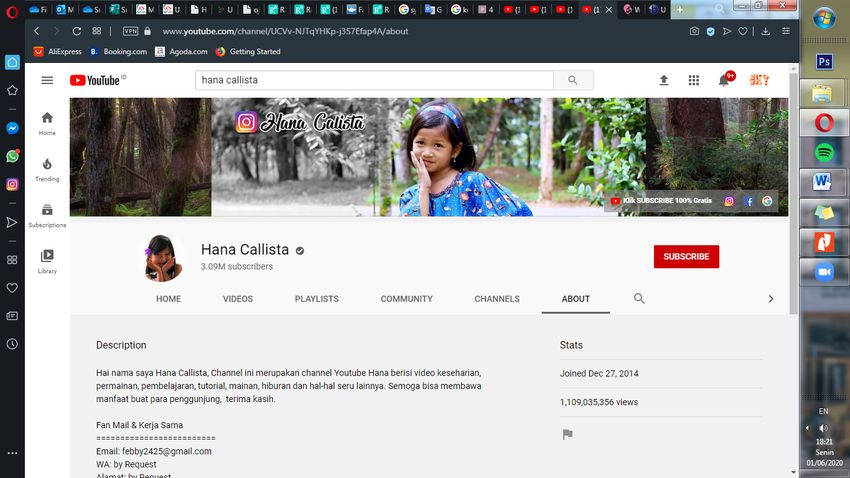Click the system volume speaker icon
This screenshot has height=478, width=850.
[823, 428]
